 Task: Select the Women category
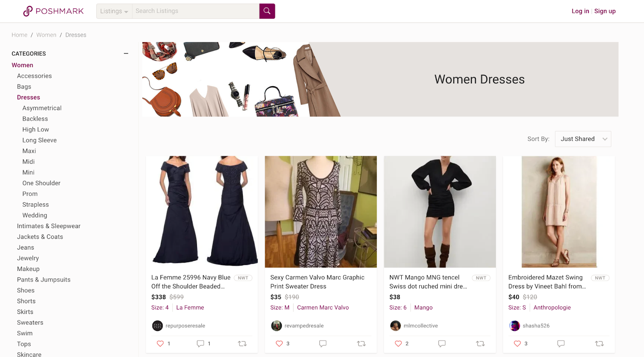point(23,65)
